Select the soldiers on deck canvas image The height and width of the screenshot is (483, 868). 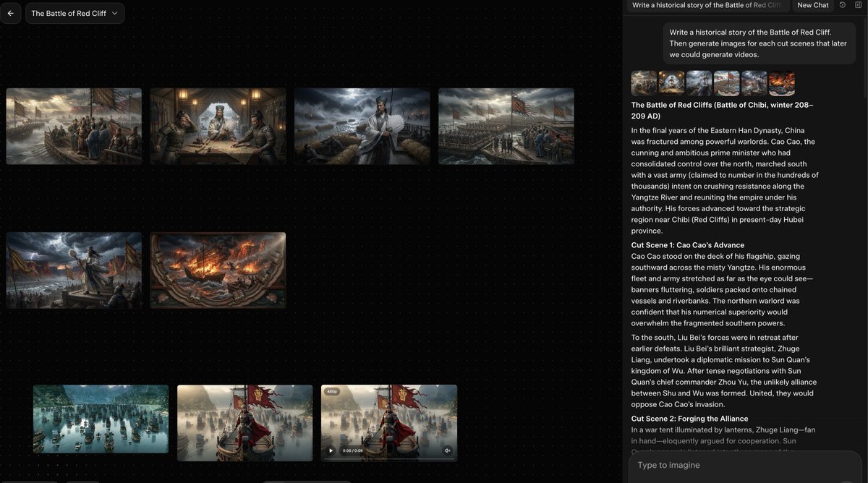(74, 126)
